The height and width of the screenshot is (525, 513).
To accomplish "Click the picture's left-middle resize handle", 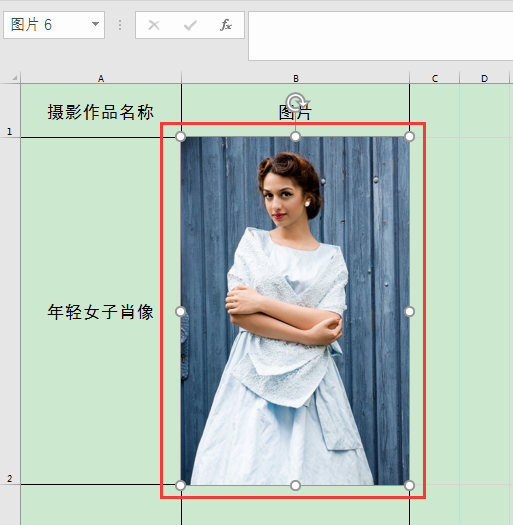I will click(180, 311).
